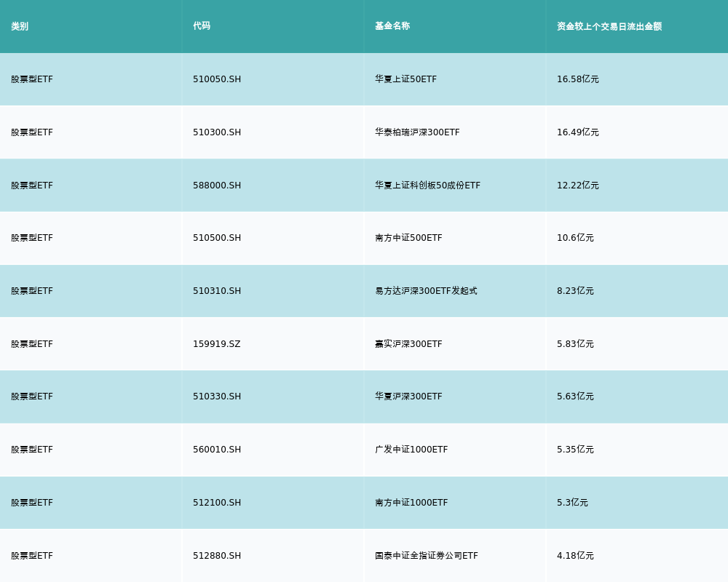Click 股票型ETF in the 510310.SH row
The width and height of the screenshot is (728, 582).
pyautogui.click(x=32, y=291)
